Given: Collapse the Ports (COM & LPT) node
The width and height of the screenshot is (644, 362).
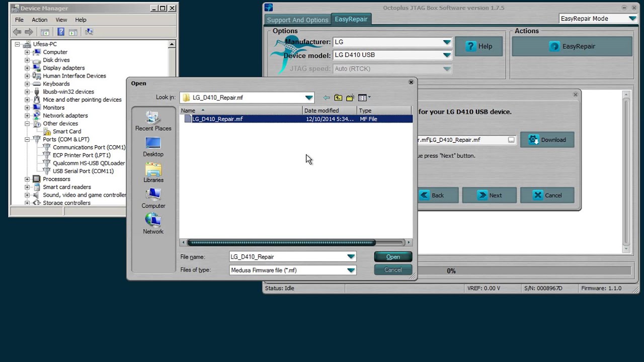Looking at the screenshot, I should (27, 139).
